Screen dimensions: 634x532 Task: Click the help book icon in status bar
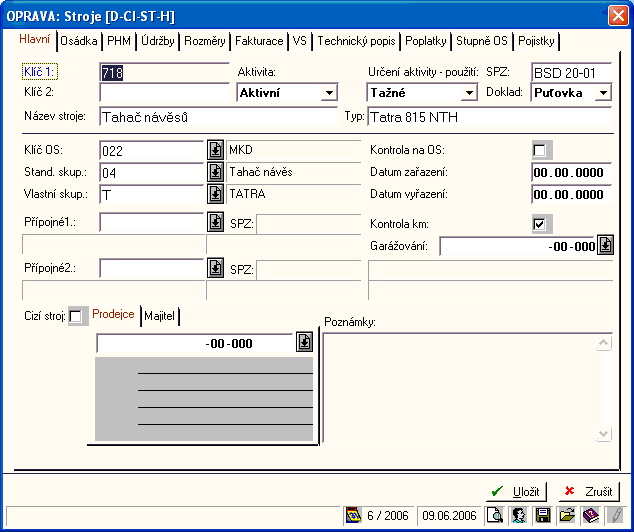point(591,515)
